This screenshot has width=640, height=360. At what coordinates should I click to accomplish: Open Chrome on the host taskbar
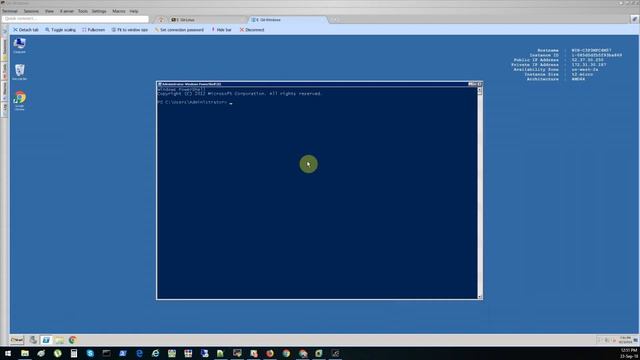286,353
